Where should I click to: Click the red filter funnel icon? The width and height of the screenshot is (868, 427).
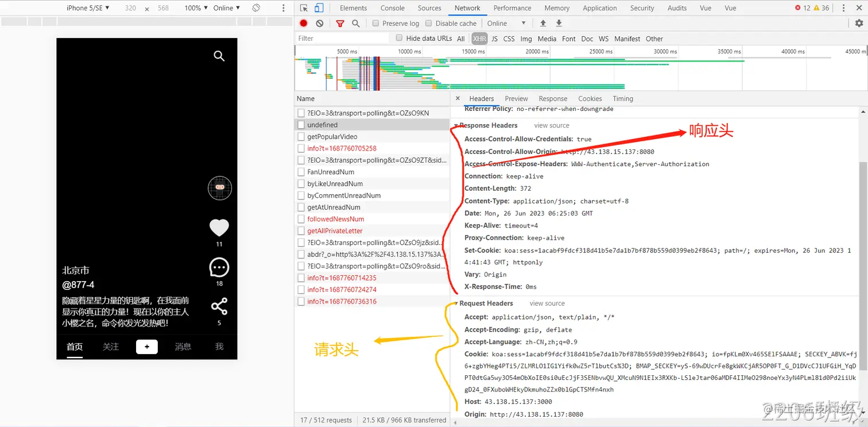tap(340, 24)
